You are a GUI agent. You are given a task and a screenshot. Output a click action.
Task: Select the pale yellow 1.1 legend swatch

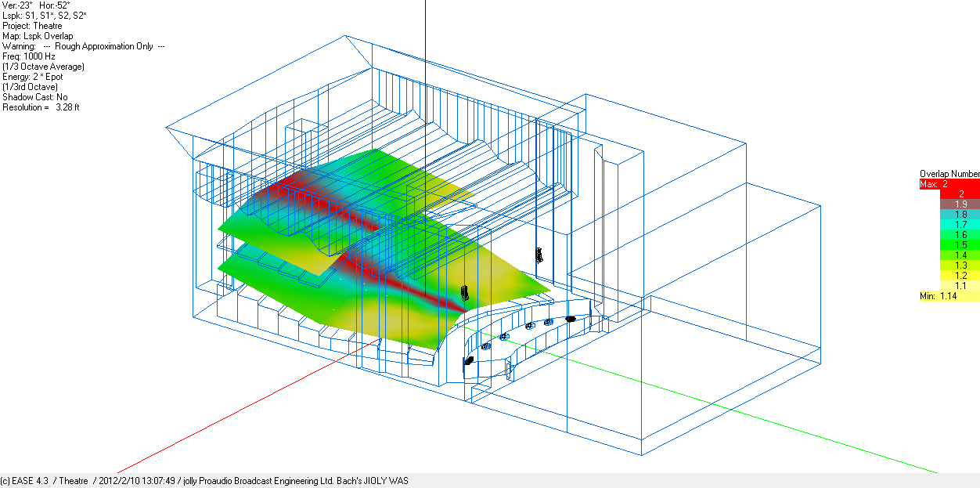click(x=949, y=285)
